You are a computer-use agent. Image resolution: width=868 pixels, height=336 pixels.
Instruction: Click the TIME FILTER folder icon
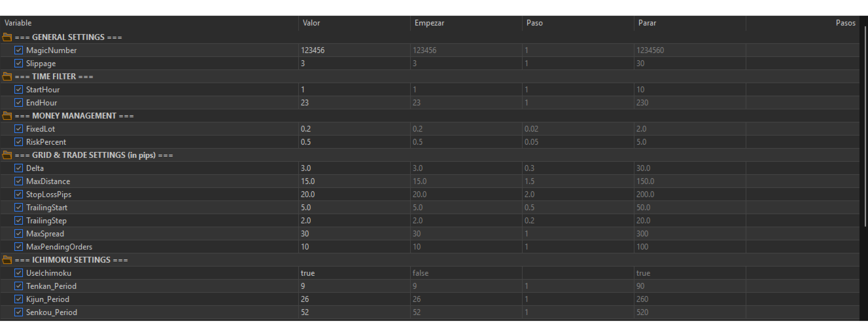7,77
